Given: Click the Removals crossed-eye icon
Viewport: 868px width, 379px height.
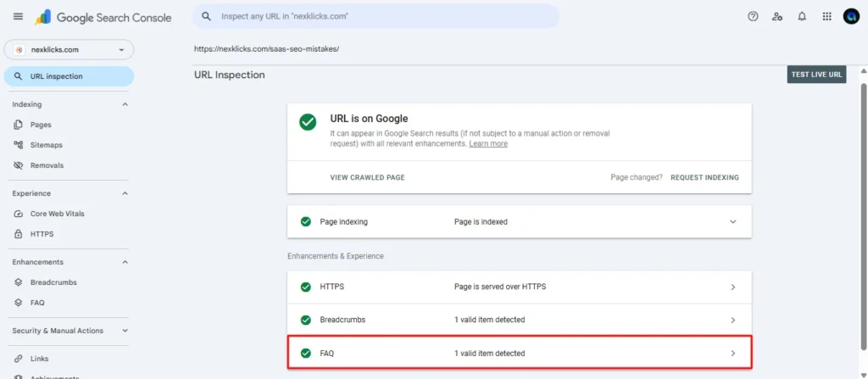Looking at the screenshot, I should 19,165.
